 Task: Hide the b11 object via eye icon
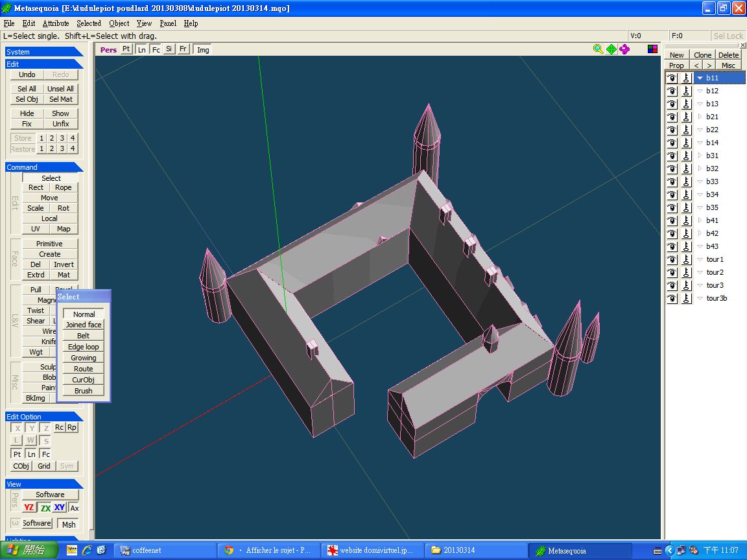672,78
